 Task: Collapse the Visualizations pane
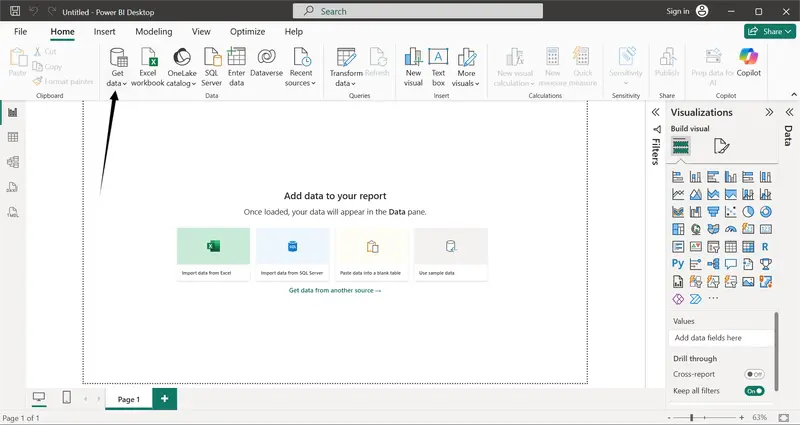pyautogui.click(x=769, y=112)
